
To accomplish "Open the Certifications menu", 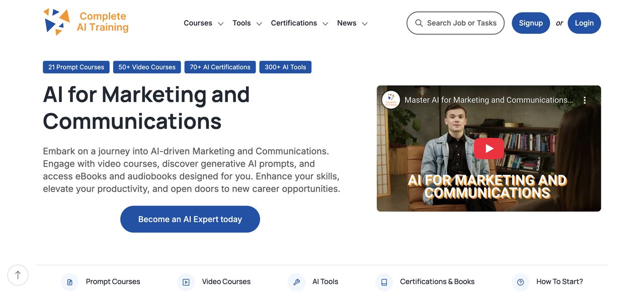I will 294,23.
